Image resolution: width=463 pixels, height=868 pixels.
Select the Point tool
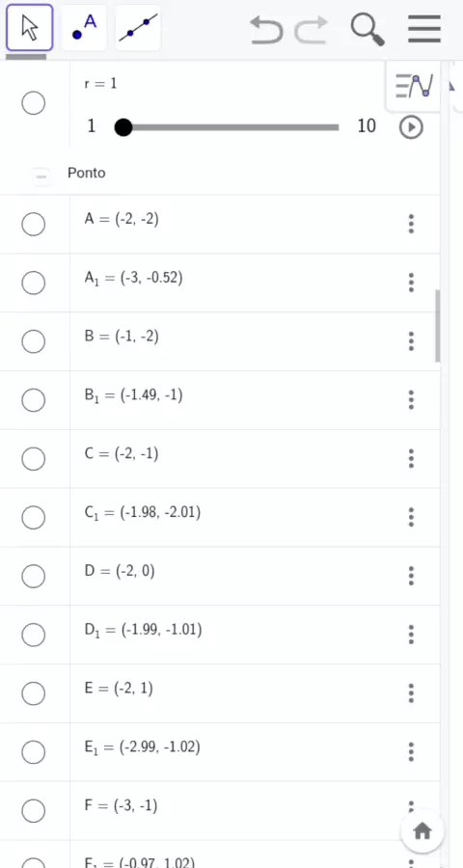(84, 28)
